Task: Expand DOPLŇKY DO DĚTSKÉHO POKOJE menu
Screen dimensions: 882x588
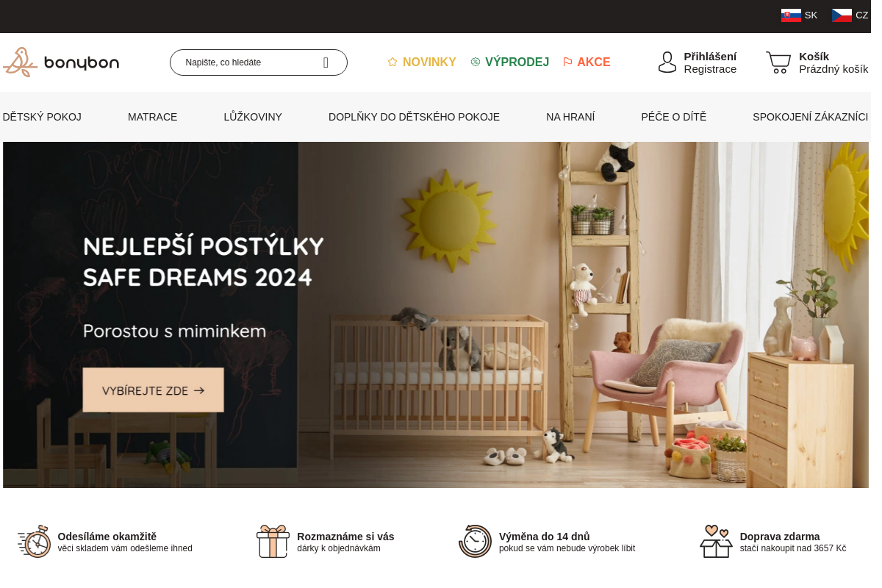Action: [414, 117]
